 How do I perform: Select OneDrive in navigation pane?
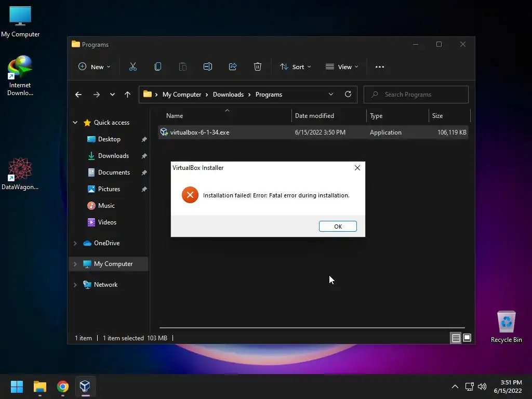click(107, 243)
